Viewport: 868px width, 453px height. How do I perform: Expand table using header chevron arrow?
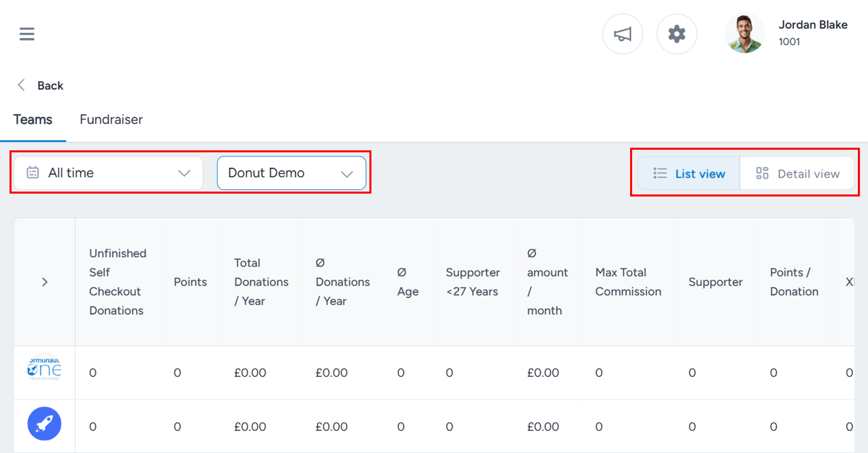pos(44,282)
